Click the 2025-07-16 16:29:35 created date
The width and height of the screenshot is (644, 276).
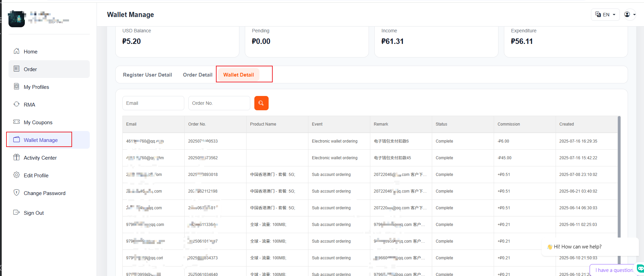[x=578, y=141]
